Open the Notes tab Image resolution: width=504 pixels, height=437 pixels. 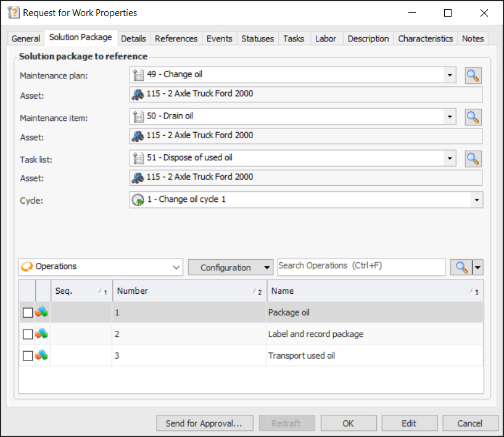click(x=473, y=39)
